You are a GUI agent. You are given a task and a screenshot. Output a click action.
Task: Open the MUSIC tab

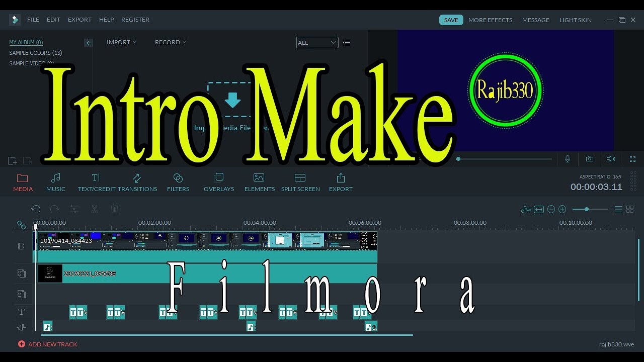[56, 183]
